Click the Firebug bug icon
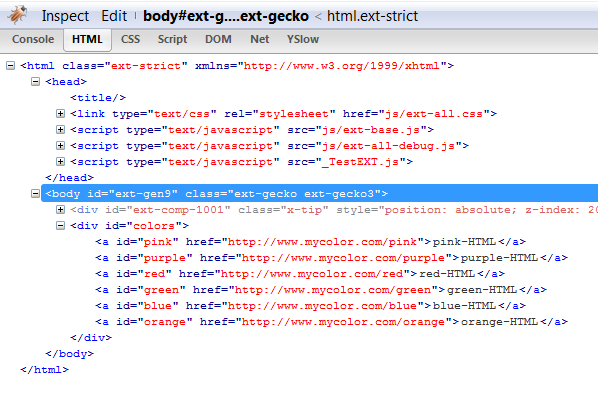598x398 pixels. pyautogui.click(x=17, y=15)
